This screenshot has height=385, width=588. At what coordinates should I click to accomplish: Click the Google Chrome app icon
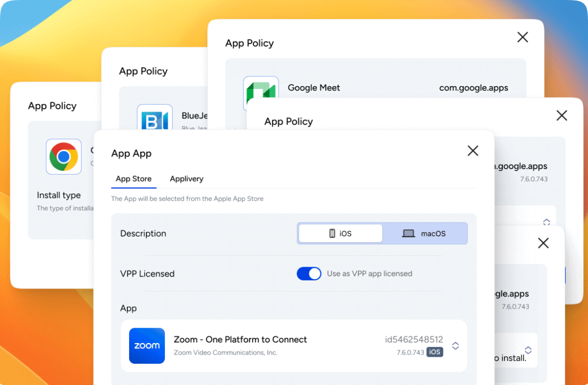click(63, 156)
